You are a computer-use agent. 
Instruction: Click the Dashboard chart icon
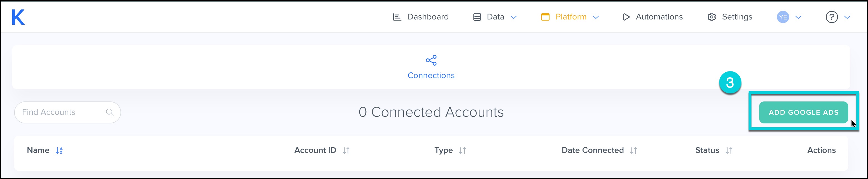(x=397, y=17)
